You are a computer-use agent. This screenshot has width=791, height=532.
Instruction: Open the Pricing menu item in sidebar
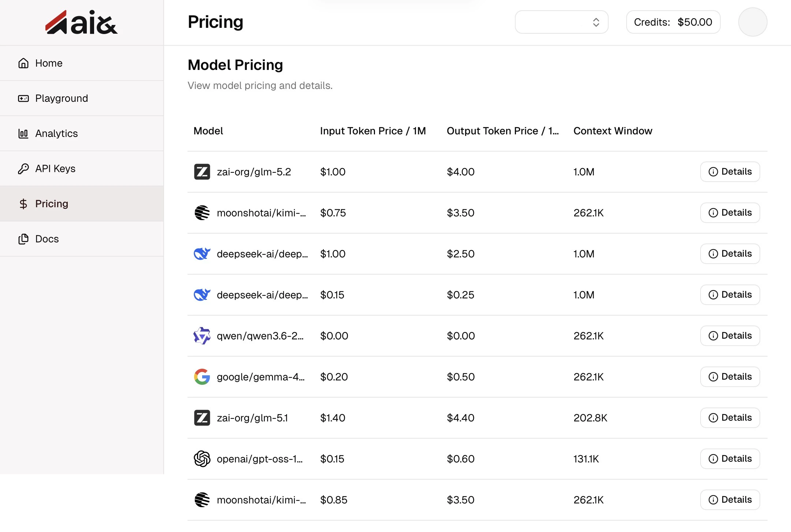tap(82, 204)
